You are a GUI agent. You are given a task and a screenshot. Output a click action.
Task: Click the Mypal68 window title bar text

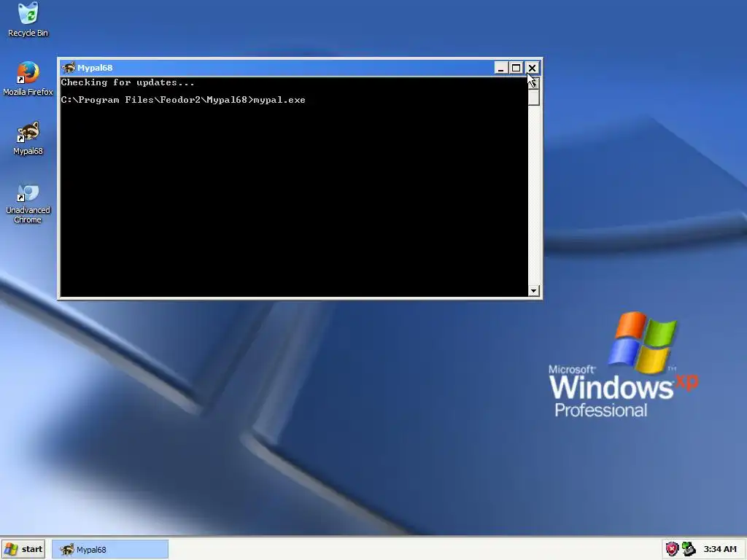pyautogui.click(x=95, y=68)
